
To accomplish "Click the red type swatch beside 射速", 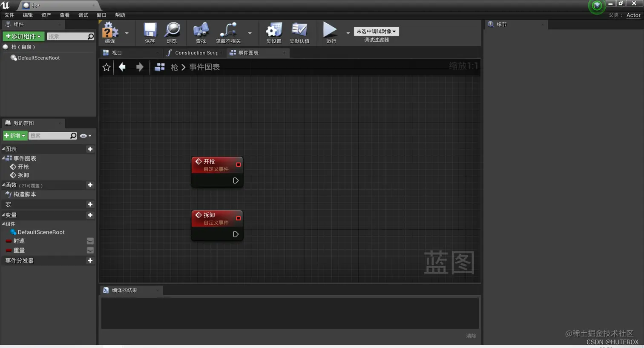I will tap(9, 241).
